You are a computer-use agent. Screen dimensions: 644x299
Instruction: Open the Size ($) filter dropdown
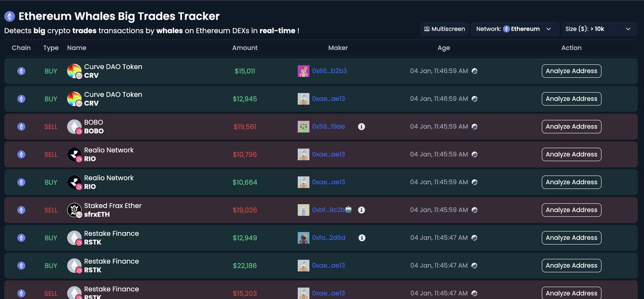click(599, 29)
